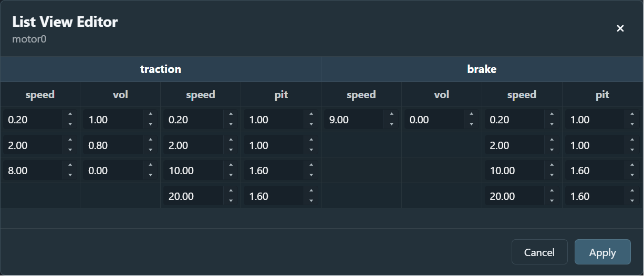Screen dimensions: 644x276
Task: Decrease brake vol 0.00 using down arrow
Action: 472,124
